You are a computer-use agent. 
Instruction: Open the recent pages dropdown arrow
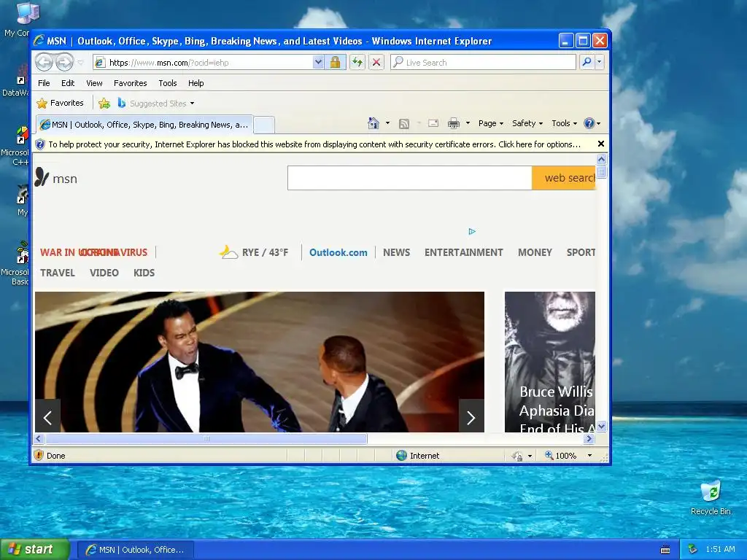80,63
